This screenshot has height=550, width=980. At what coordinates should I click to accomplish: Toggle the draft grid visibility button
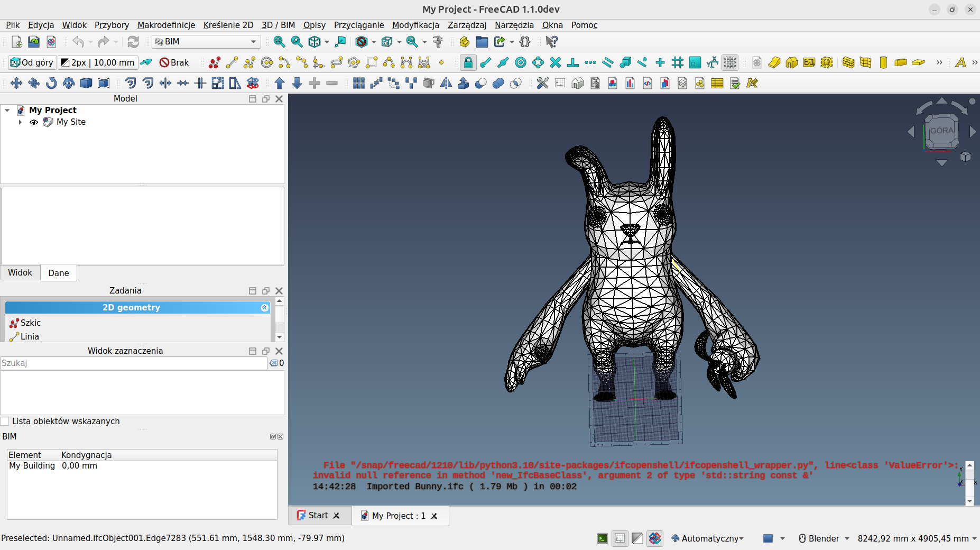pos(730,62)
